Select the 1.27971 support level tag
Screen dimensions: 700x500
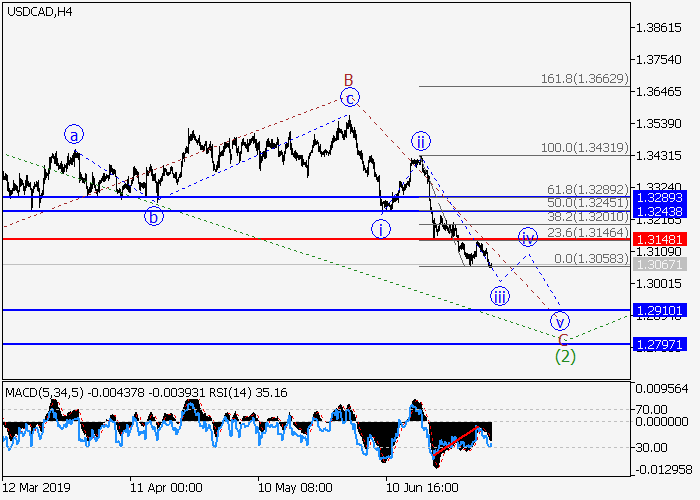pyautogui.click(x=658, y=344)
